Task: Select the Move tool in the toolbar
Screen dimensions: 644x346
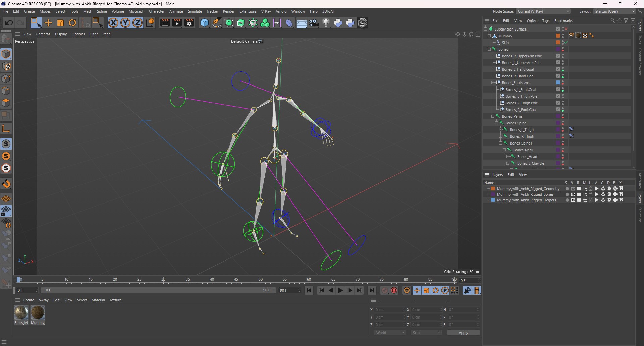Action: [x=48, y=23]
